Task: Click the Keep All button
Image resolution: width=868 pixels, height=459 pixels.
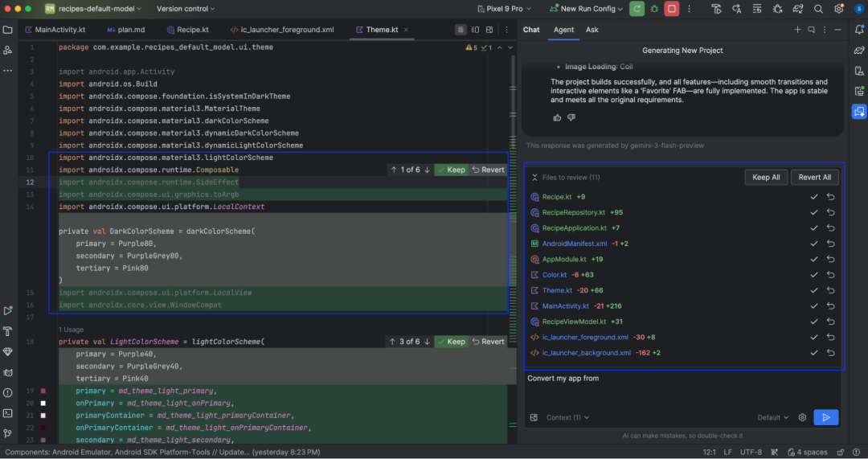Action: click(765, 177)
